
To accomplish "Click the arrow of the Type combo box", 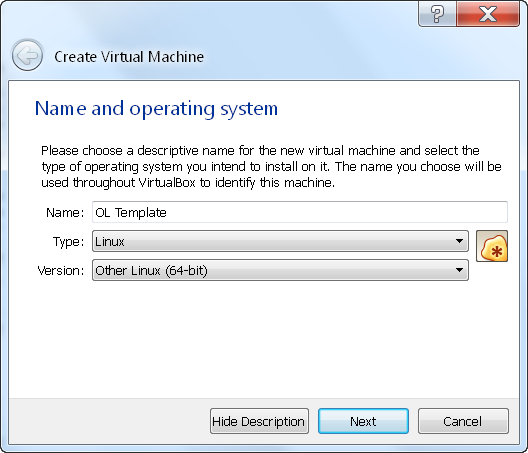I will pos(459,241).
